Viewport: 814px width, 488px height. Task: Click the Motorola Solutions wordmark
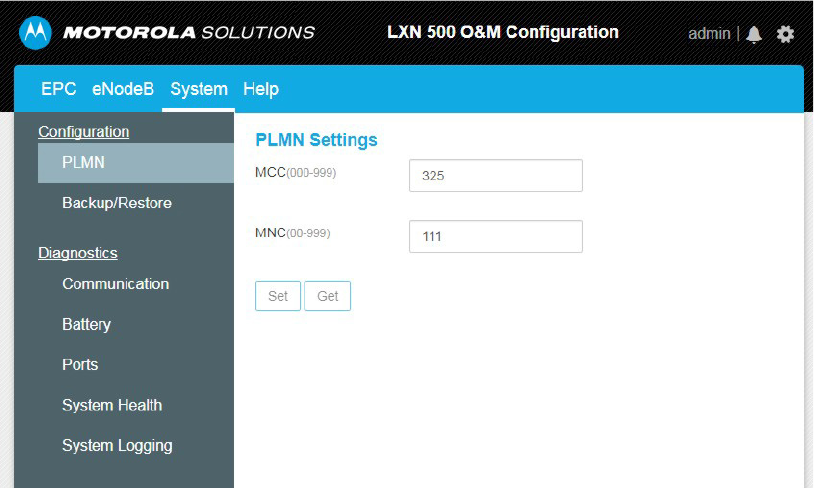[189, 33]
